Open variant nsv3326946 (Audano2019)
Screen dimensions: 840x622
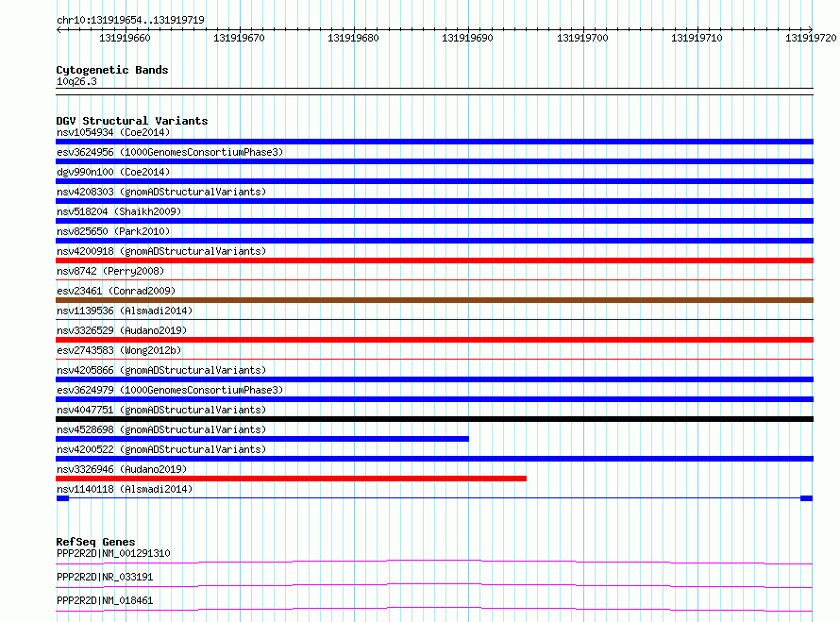[122, 469]
